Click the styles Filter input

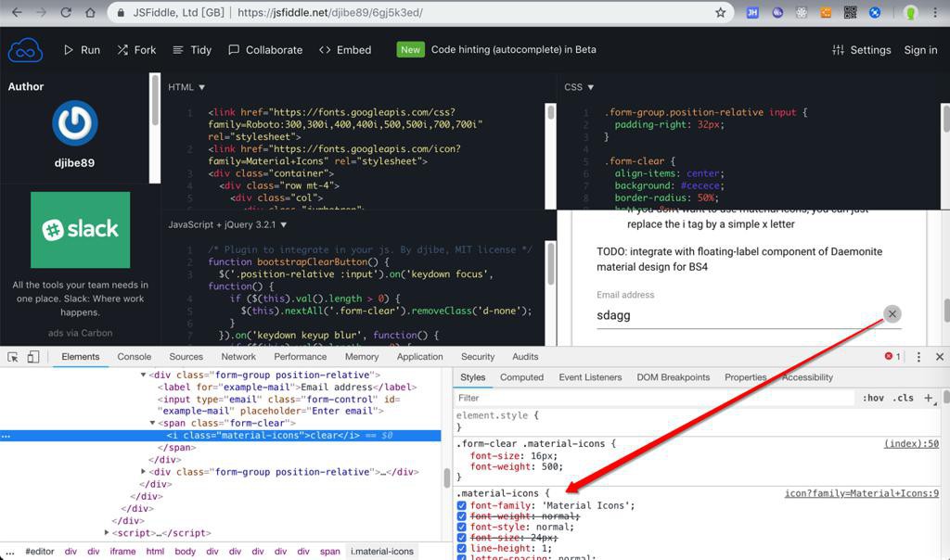coord(654,398)
